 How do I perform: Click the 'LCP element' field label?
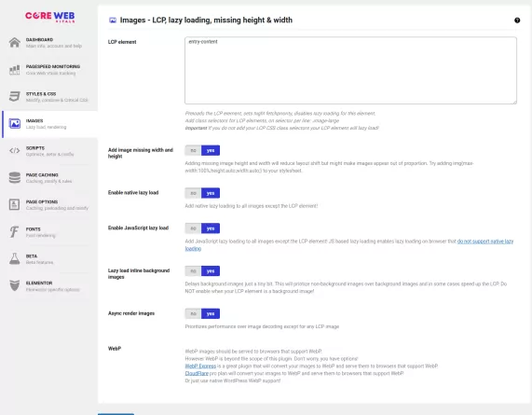pyautogui.click(x=122, y=42)
